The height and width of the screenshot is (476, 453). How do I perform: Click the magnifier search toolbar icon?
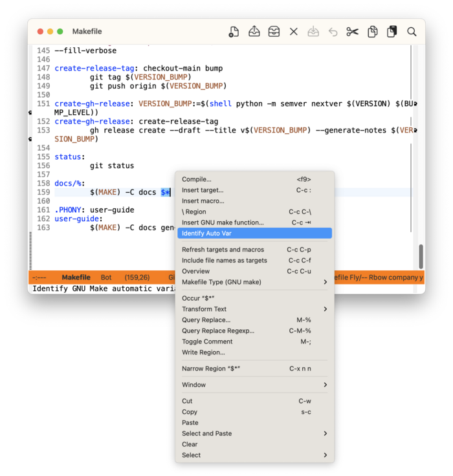(412, 32)
